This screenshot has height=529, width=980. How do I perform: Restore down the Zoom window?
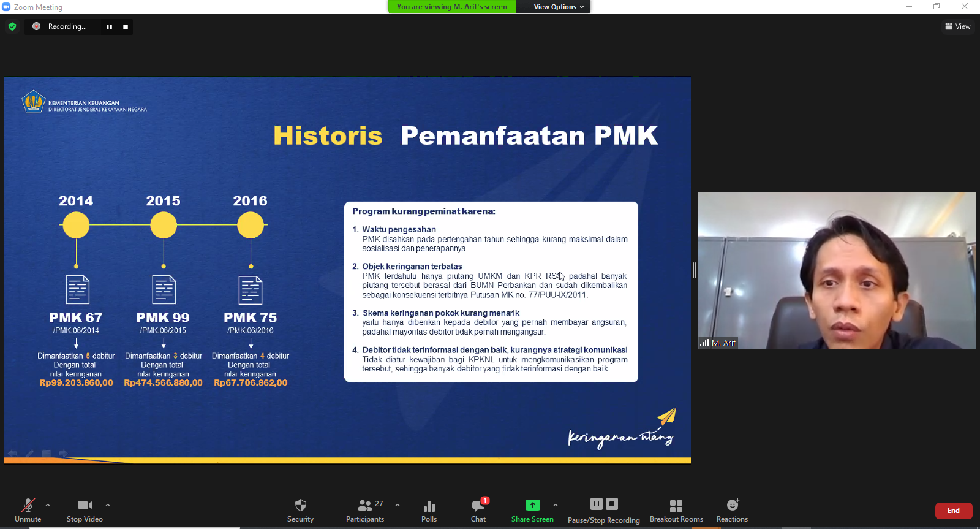coord(937,7)
